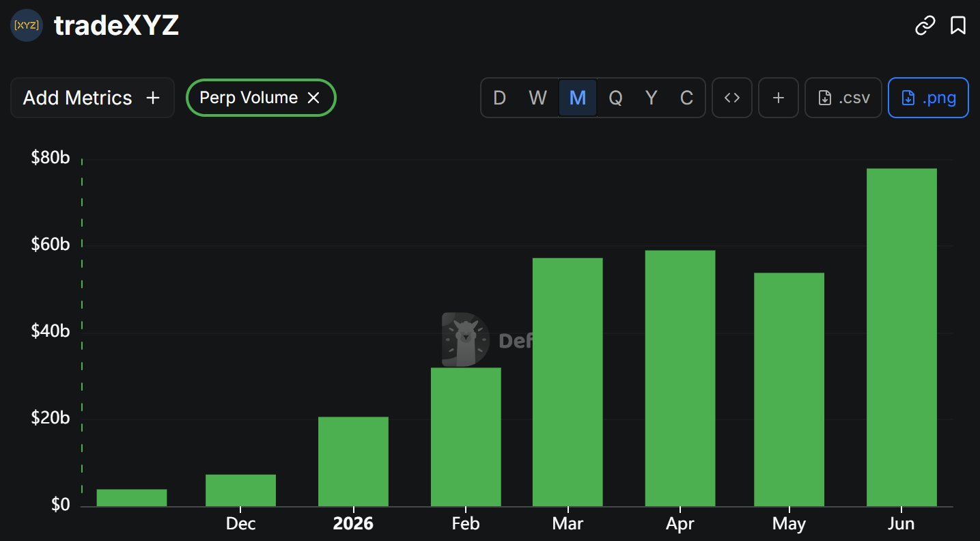The width and height of the screenshot is (980, 541).
Task: Click the Jun x-axis label
Action: tap(901, 524)
